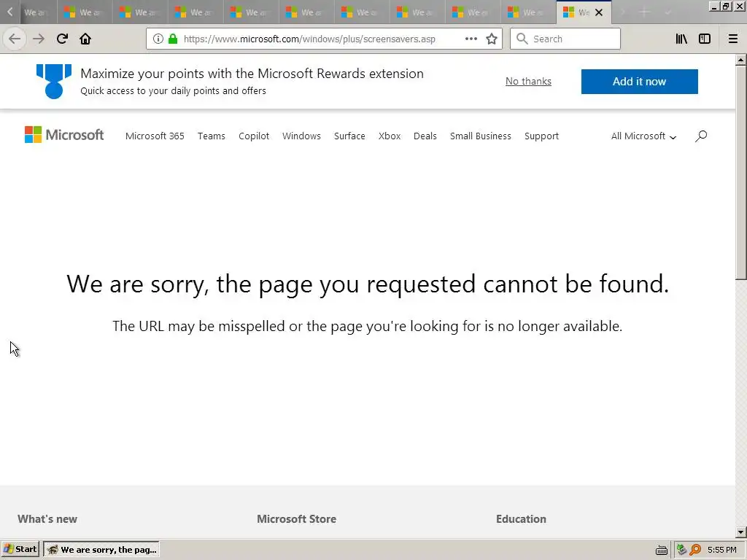Open Windows navigation item
This screenshot has width=747, height=560.
[301, 136]
